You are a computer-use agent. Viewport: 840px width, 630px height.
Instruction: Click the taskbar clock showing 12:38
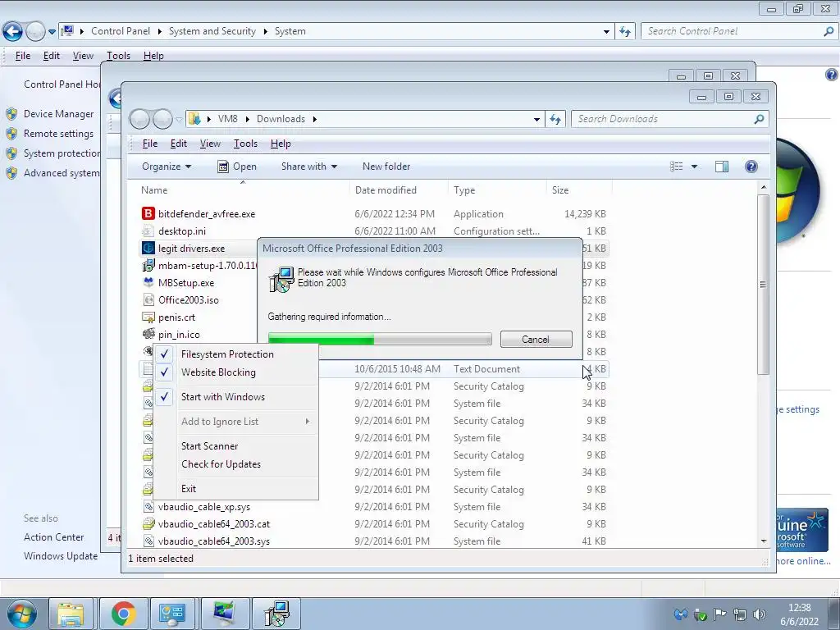799,614
